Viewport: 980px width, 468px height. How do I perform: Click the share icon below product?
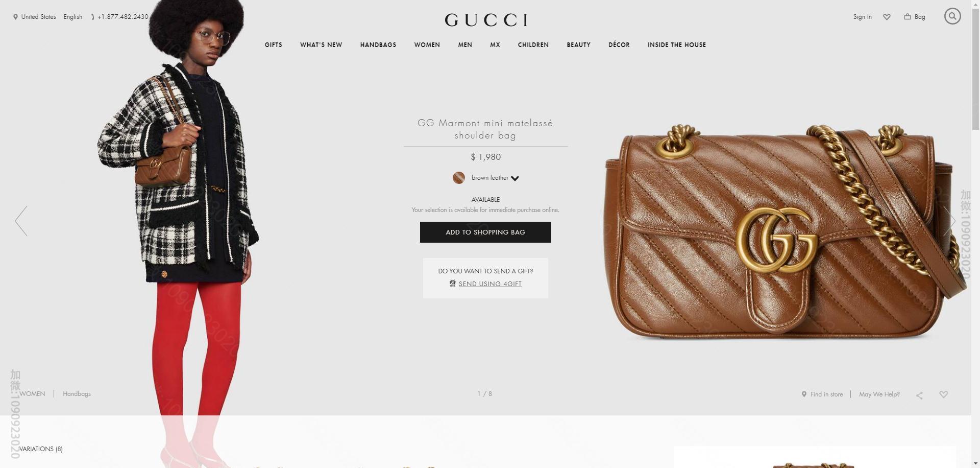919,395
